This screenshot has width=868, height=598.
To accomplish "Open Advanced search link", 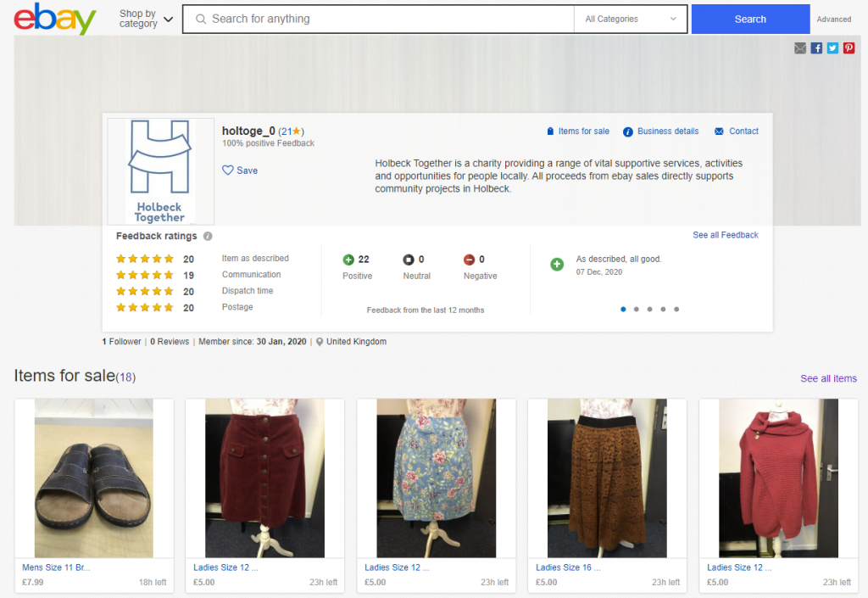I will pyautogui.click(x=834, y=20).
